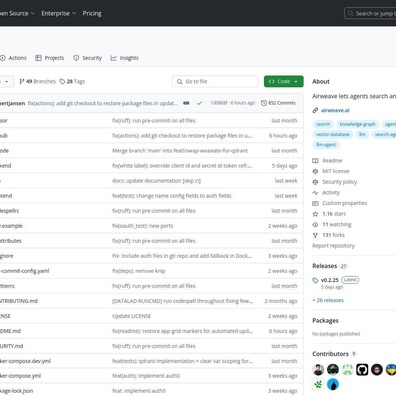Screen dimensions: 396x396
Task: Click the MIT license scale icon
Action: [315, 171]
